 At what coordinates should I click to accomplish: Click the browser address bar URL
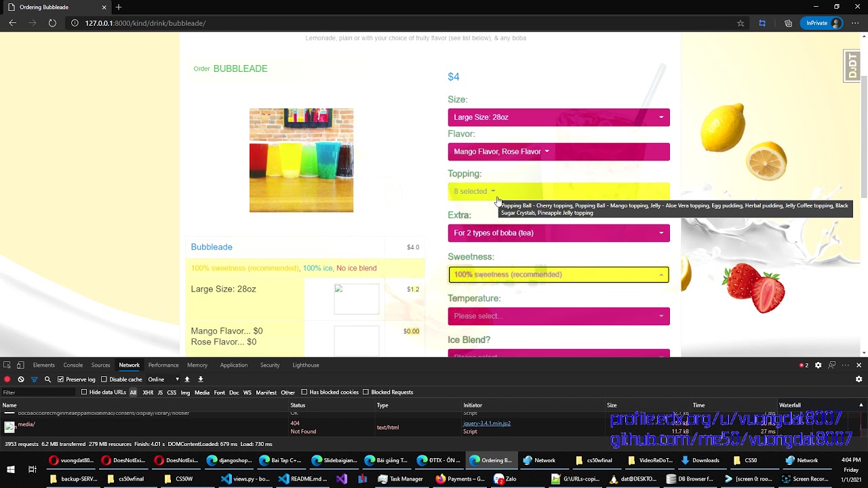coord(145,23)
